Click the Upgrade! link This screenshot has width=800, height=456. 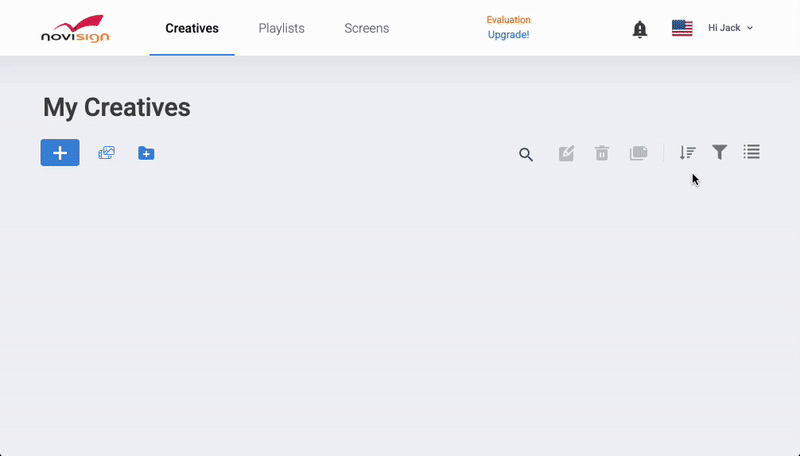509,35
